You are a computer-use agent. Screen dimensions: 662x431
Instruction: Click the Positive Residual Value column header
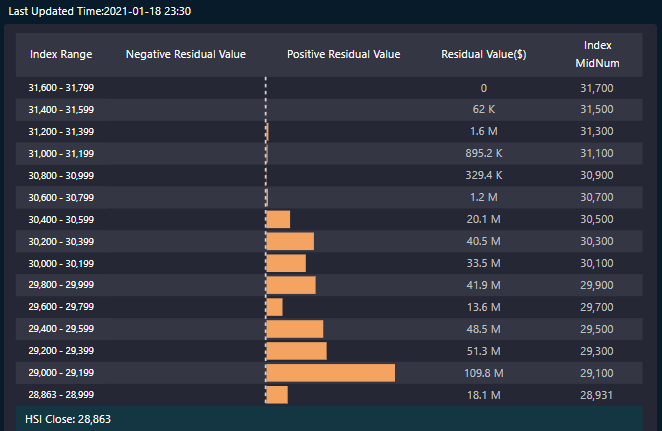343,54
